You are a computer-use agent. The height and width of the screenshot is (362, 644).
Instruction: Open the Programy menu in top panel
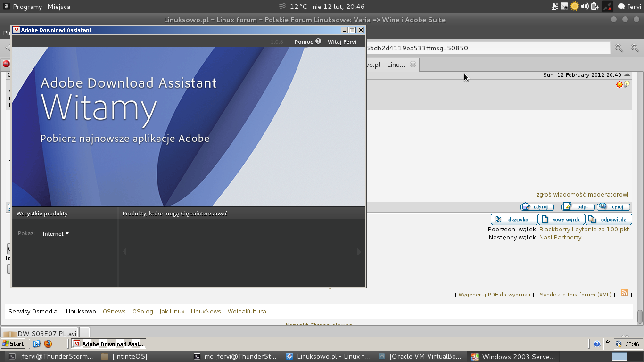[28, 7]
